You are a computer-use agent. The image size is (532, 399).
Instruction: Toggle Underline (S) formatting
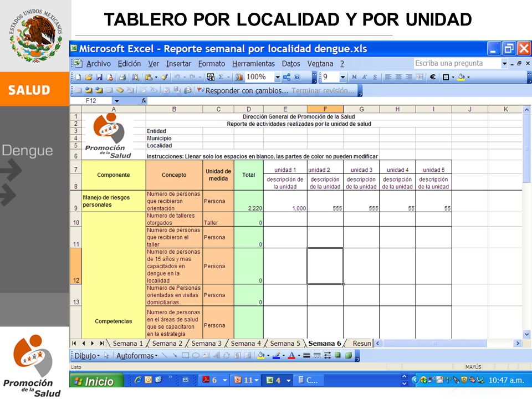(375, 77)
